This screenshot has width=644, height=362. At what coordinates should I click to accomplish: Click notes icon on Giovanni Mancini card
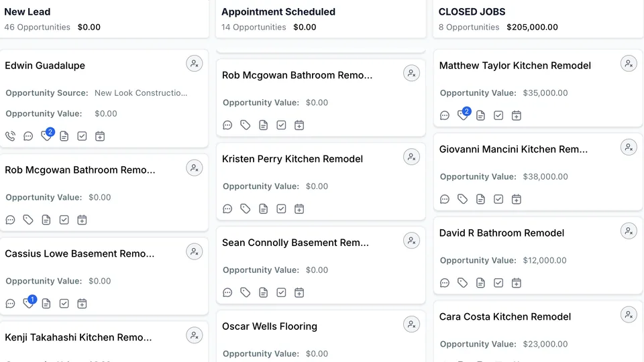[x=480, y=199]
